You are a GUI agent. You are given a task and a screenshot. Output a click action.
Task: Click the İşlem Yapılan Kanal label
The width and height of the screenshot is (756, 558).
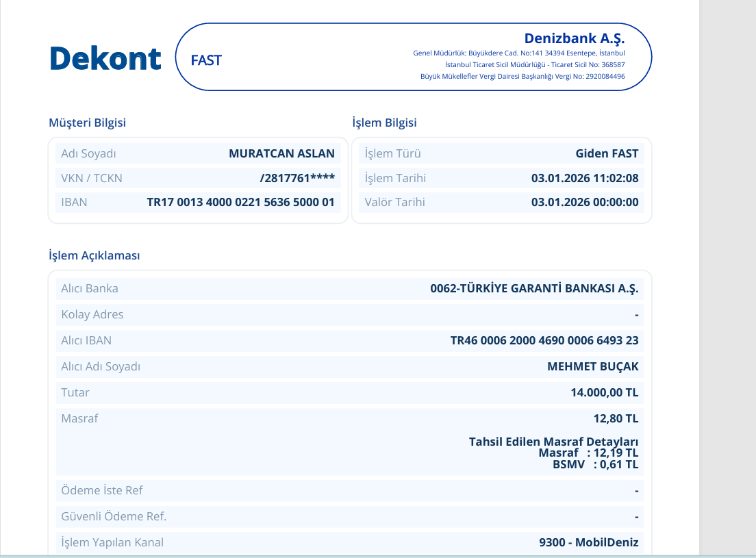click(112, 542)
